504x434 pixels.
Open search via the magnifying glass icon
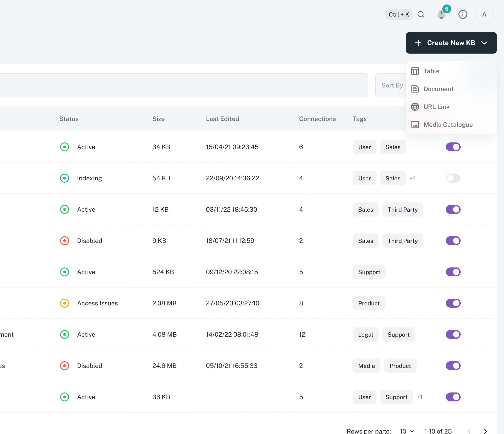coord(421,14)
